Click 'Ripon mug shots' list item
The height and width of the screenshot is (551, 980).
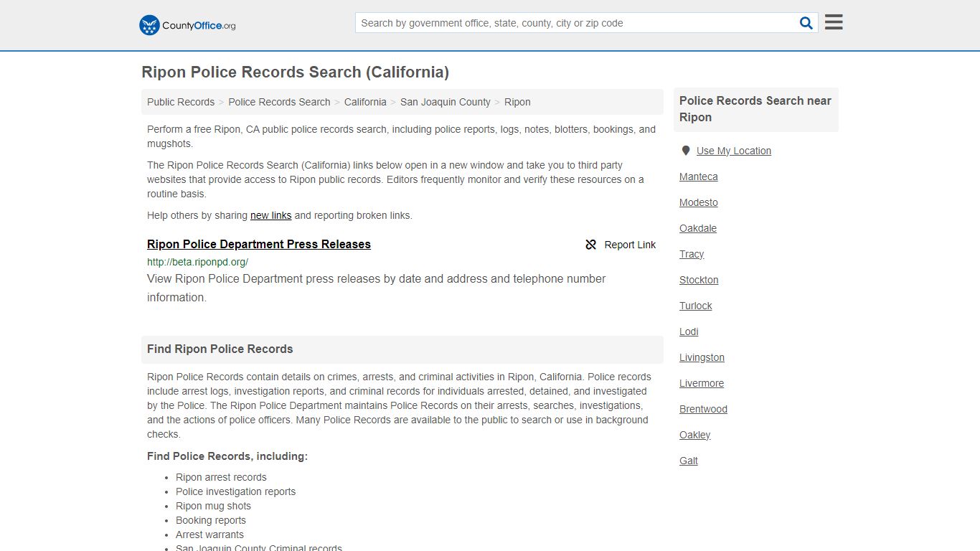213,506
